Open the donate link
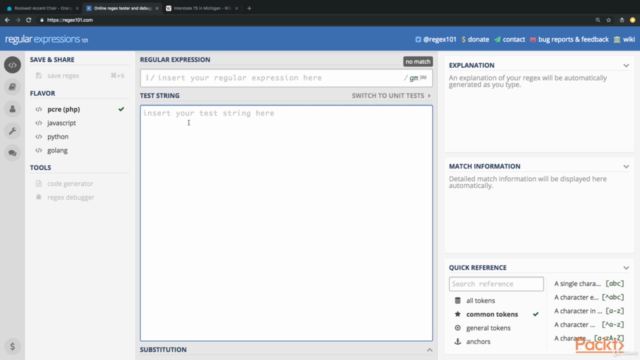 coord(475,40)
